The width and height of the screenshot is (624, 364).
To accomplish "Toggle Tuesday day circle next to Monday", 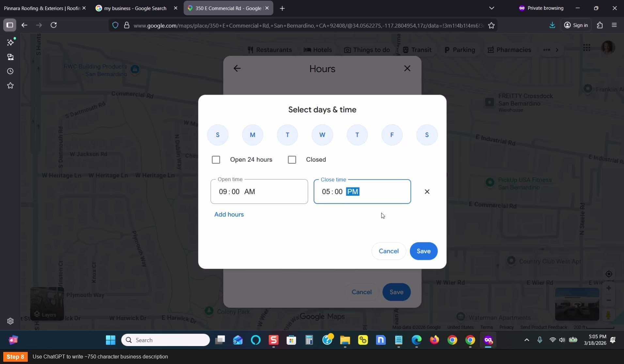I will (x=288, y=135).
